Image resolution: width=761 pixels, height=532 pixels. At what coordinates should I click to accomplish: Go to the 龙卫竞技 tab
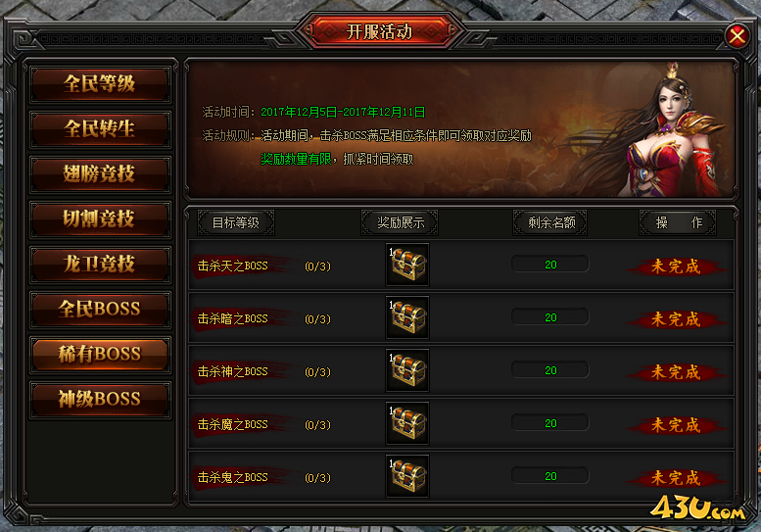pos(100,265)
